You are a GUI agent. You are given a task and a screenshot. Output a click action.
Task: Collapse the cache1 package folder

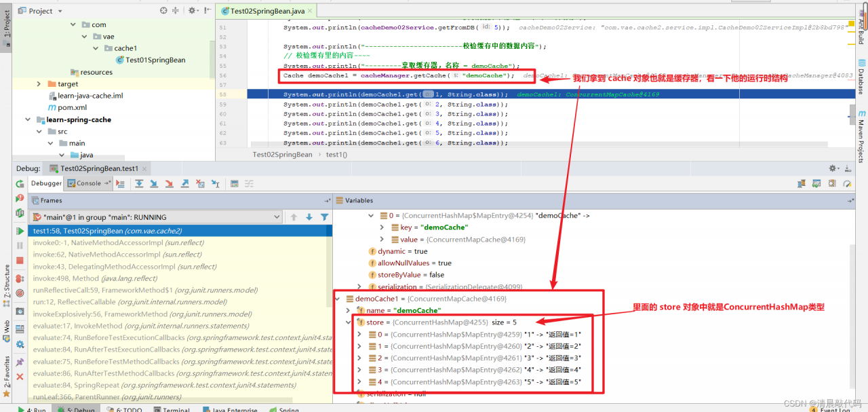[x=96, y=48]
